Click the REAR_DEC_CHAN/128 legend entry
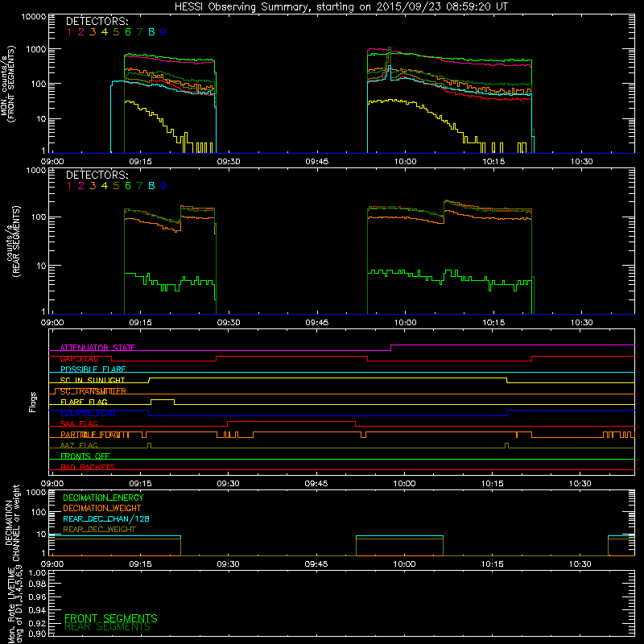 point(106,518)
